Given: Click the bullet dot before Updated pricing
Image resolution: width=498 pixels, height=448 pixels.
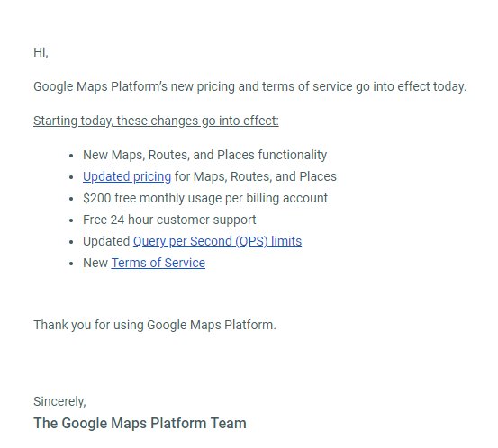Looking at the screenshot, I should [x=71, y=177].
